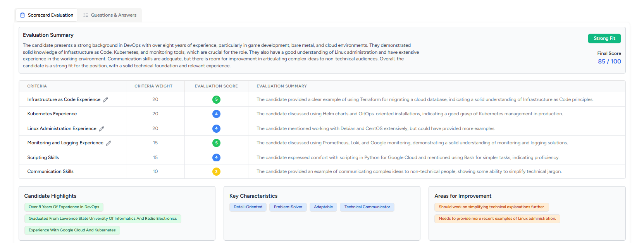Open the Scorecard Evaluation tab
The image size is (644, 243).
[47, 15]
